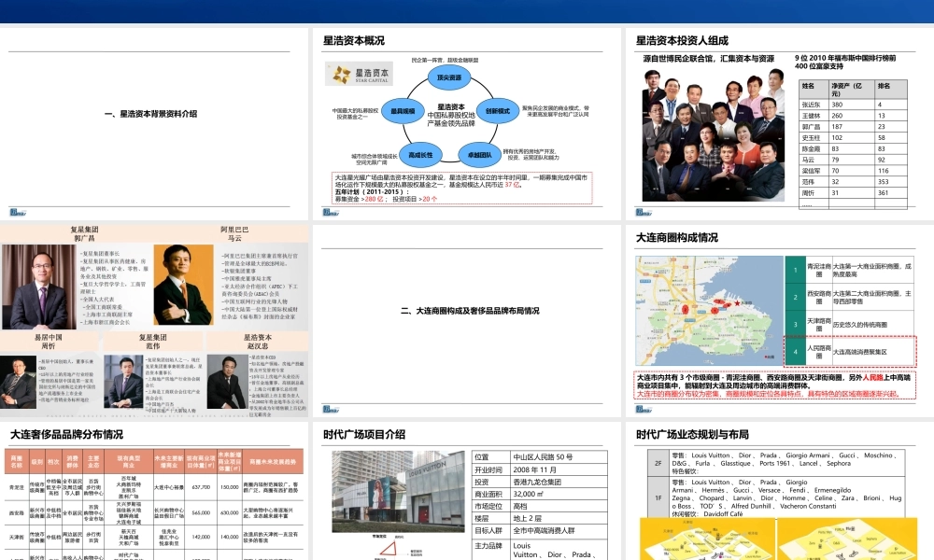Image resolution: width=934 pixels, height=560 pixels.
Task: Click the address cell 中山区人民路50号
Action: click(x=559, y=457)
